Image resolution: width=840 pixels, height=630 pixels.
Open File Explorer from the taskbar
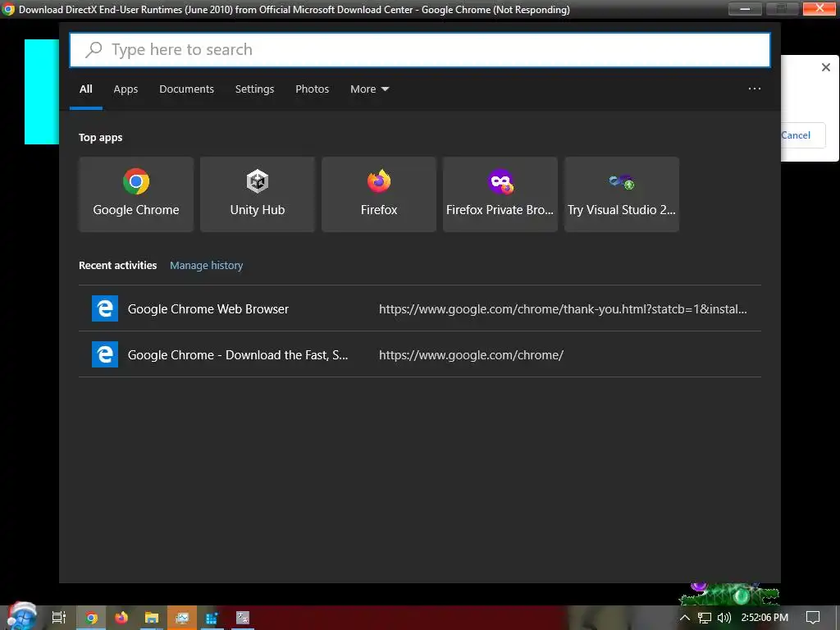pos(152,618)
